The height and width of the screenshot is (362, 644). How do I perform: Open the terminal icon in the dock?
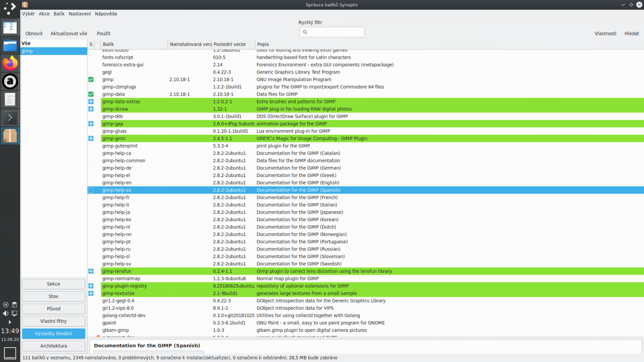(10, 117)
